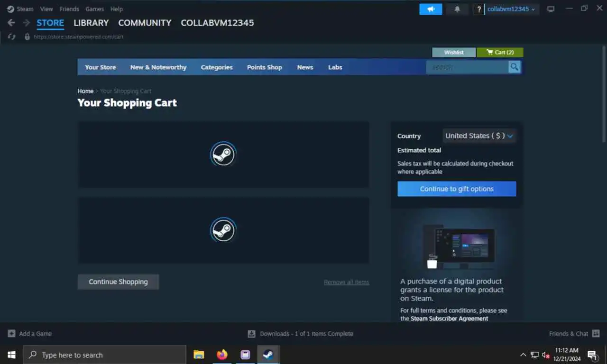Viewport: 607px width, 364px height.
Task: Open the Friends & Chat icon
Action: coord(596,334)
